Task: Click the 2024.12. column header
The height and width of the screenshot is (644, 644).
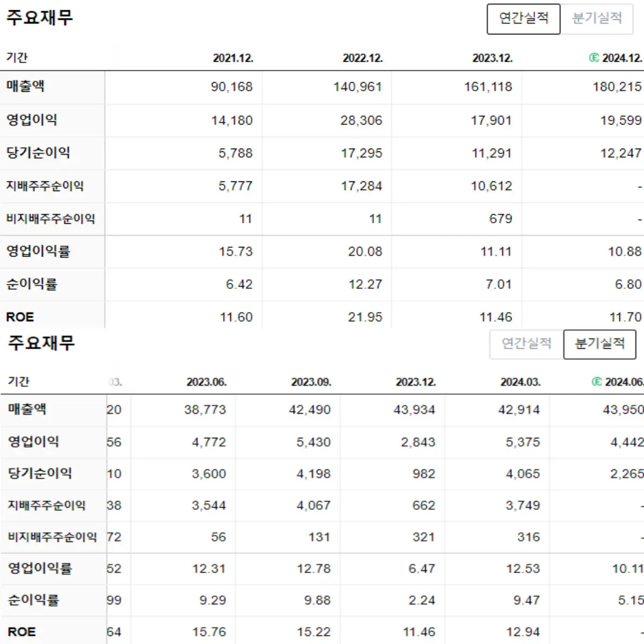Action: tap(622, 58)
